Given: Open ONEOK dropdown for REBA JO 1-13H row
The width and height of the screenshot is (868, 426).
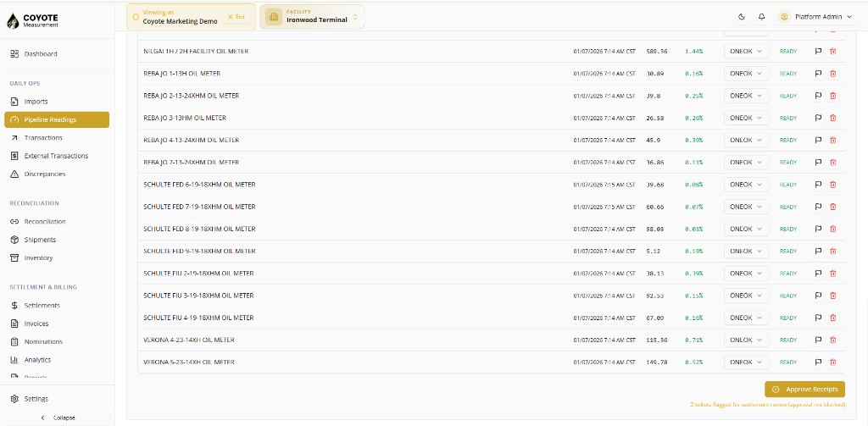Looking at the screenshot, I should click(746, 74).
